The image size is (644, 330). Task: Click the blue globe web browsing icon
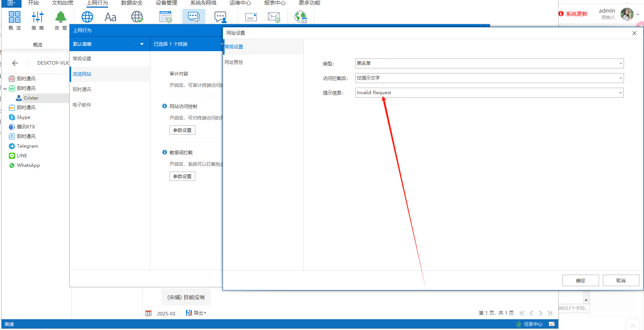click(87, 17)
